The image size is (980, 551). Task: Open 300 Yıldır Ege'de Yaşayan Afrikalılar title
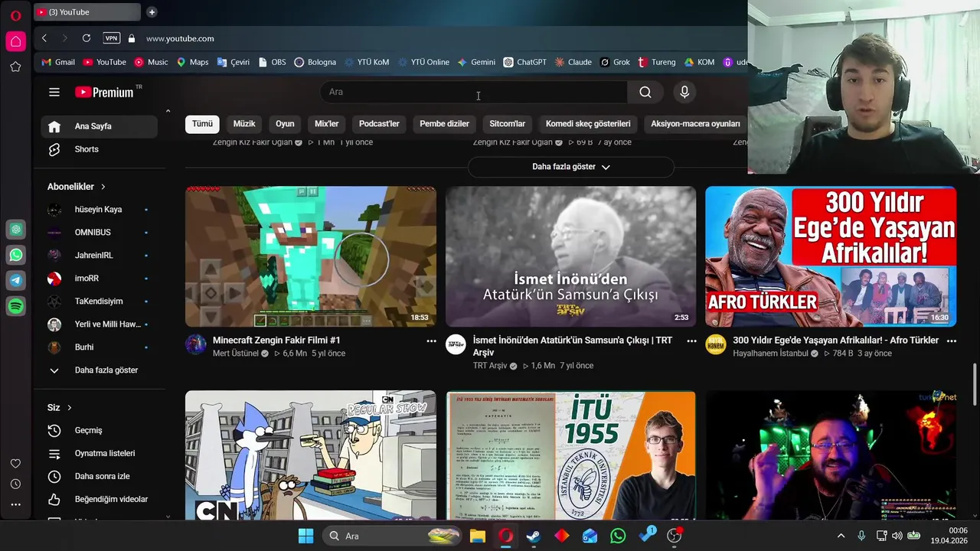click(x=835, y=341)
